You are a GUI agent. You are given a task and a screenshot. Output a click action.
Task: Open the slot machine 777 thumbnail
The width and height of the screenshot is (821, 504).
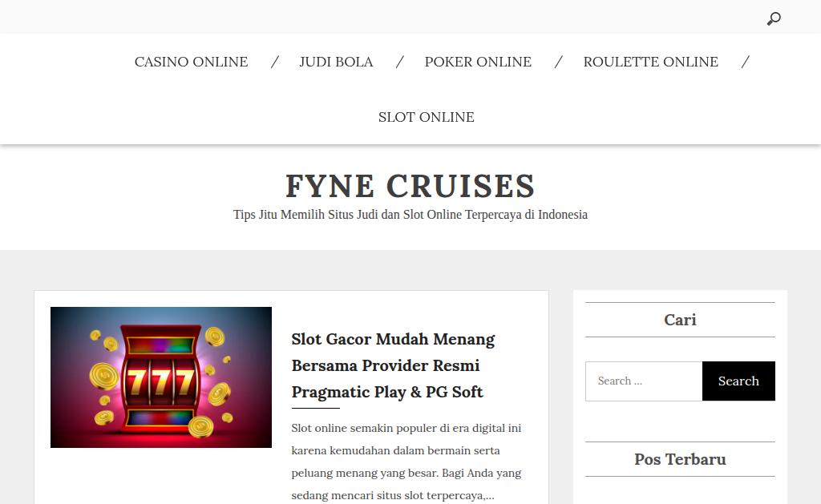160,377
